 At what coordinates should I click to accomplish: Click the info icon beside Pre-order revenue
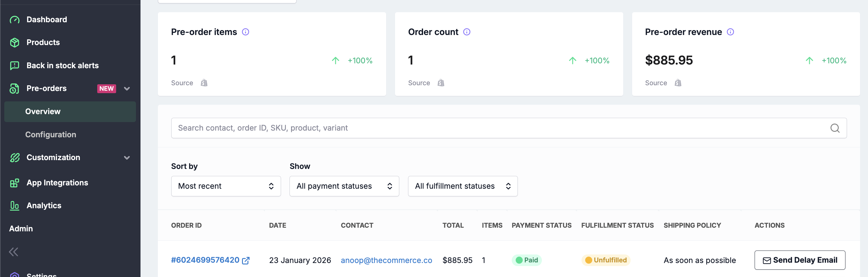pos(730,32)
